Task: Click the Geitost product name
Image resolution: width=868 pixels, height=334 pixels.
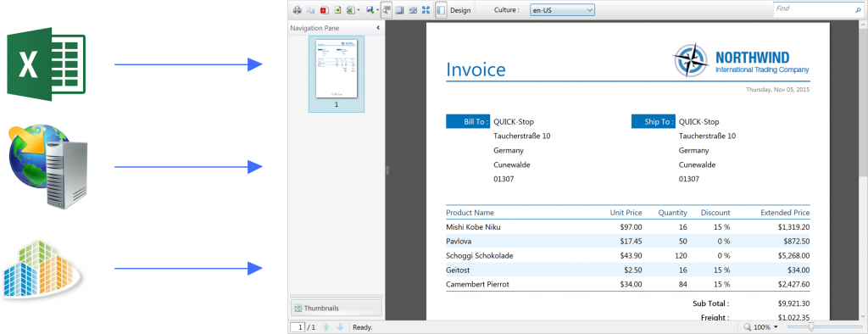Action: point(459,270)
